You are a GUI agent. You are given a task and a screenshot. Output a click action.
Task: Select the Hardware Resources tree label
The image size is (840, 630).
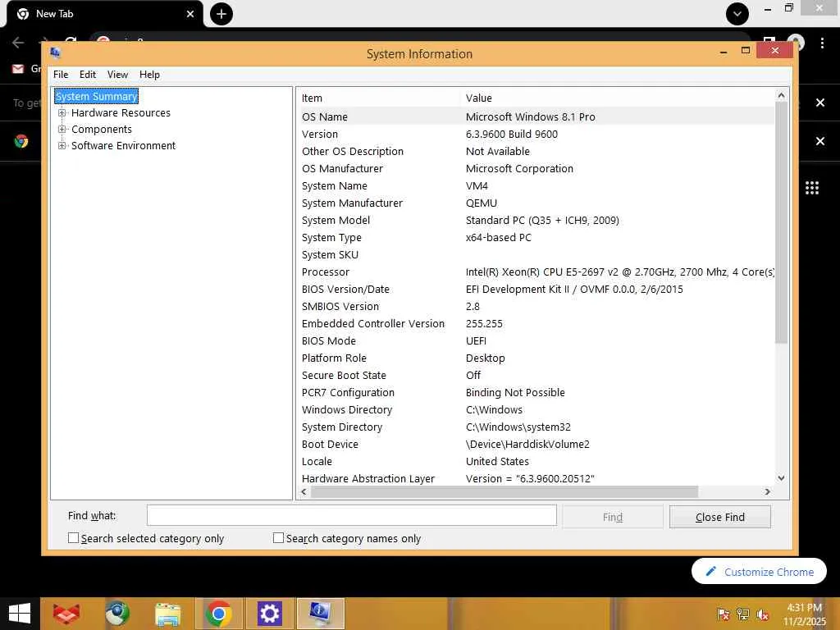pos(121,113)
